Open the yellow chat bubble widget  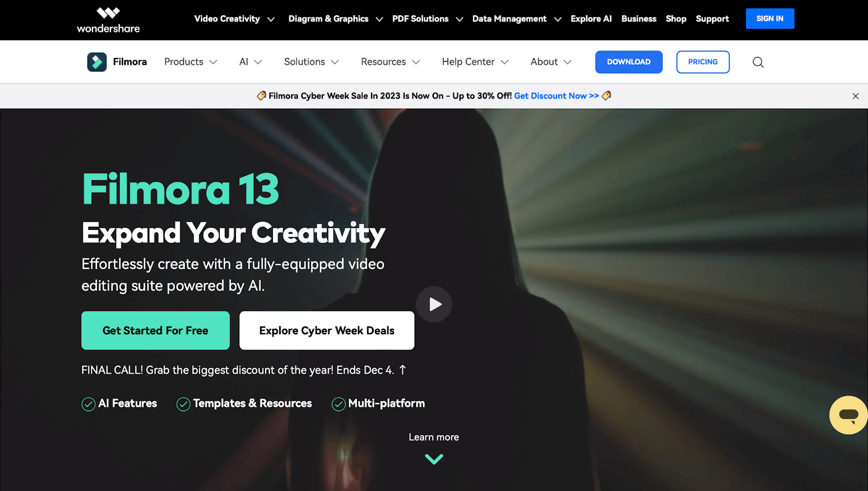pos(848,415)
